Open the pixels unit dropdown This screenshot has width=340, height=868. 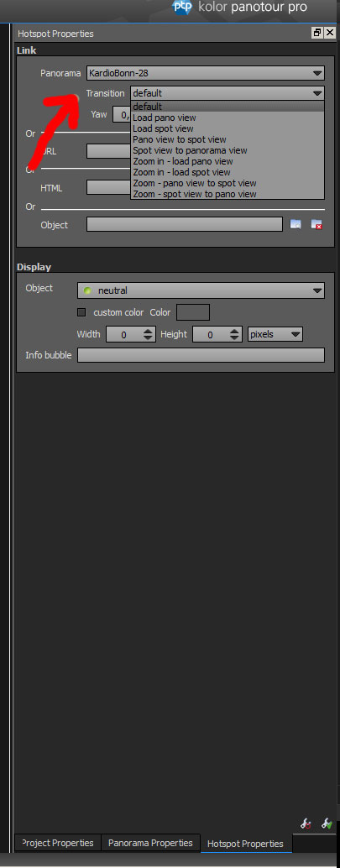click(275, 334)
